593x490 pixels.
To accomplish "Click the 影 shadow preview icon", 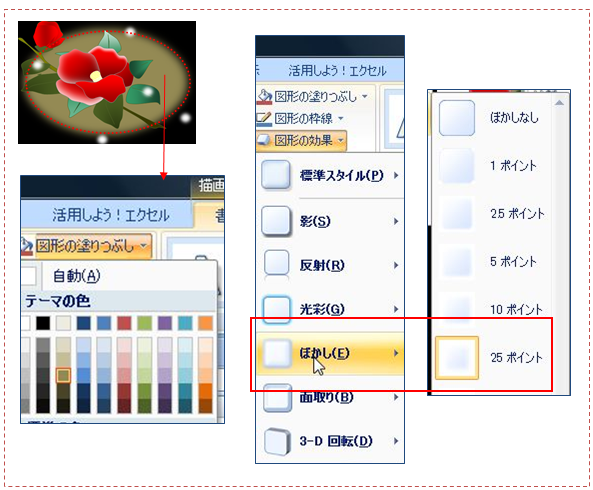I will [276, 221].
